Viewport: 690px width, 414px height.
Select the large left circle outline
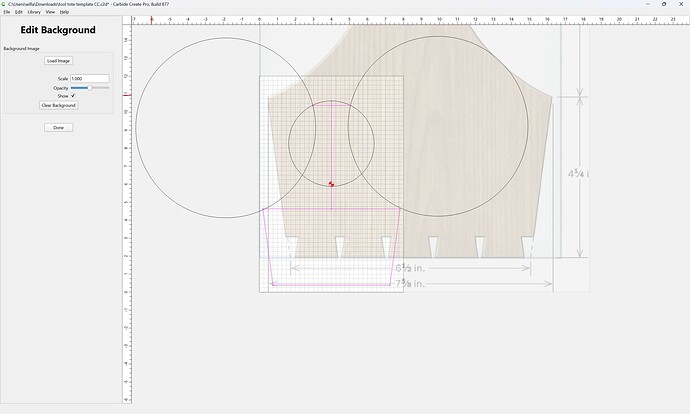(x=136, y=128)
